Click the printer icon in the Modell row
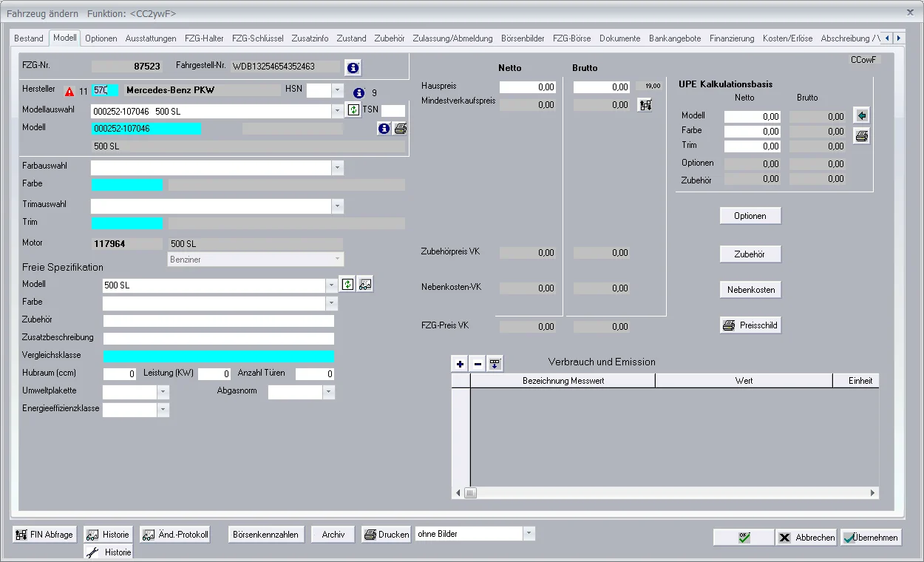This screenshot has width=924, height=562. (x=400, y=129)
